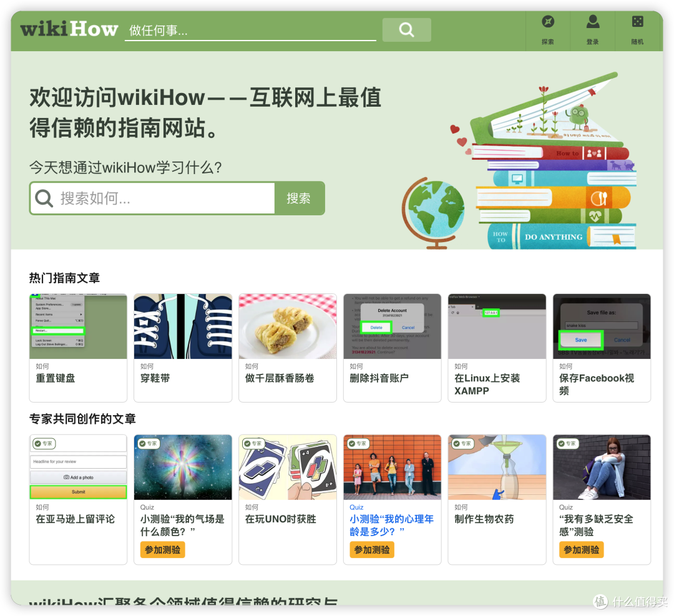Open the 删除抖音账户 article link
674x616 pixels.
point(379,378)
